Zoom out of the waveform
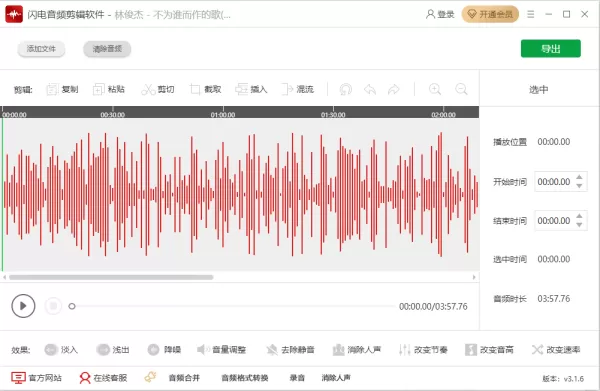600x391 pixels. coord(461,90)
